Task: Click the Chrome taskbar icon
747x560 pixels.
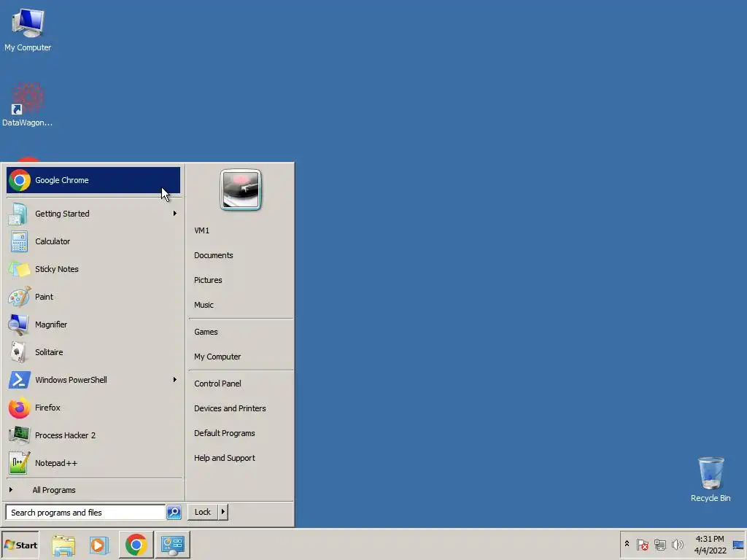Action: coord(136,545)
